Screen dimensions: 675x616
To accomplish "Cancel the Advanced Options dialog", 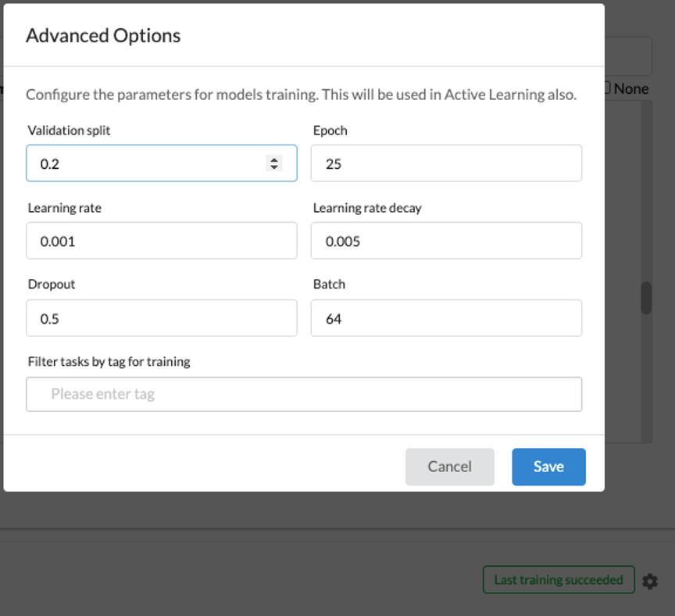I will (x=449, y=467).
